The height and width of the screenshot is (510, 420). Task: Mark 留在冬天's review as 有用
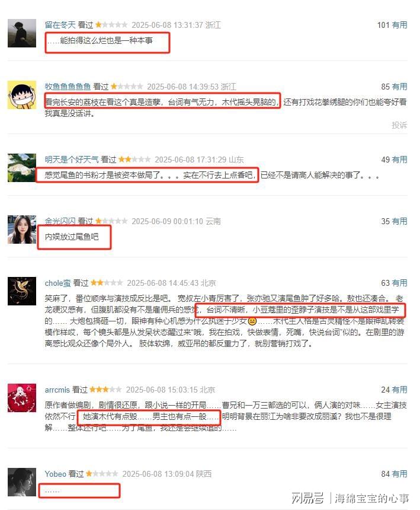coord(399,25)
